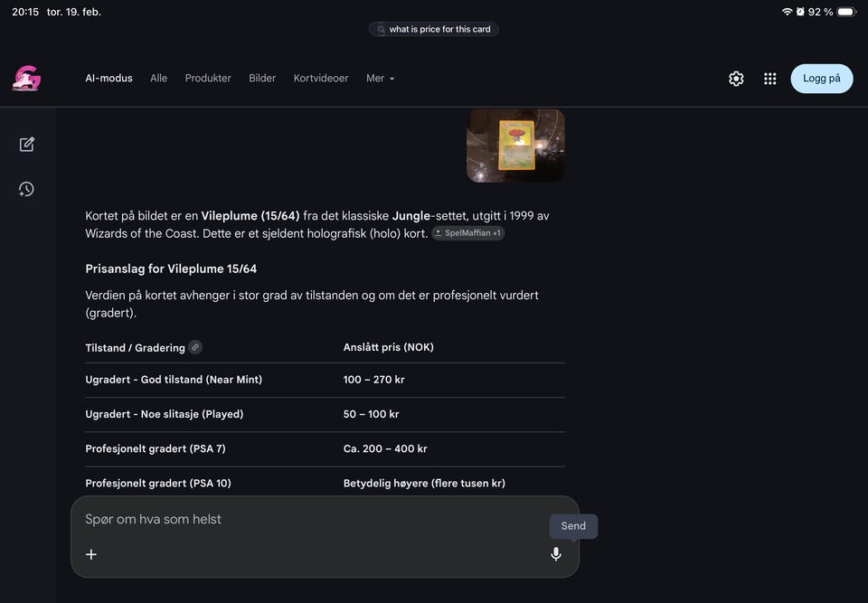The width and height of the screenshot is (868, 603).
Task: Click link icon beside Tilstand / Gradering
Action: [195, 347]
